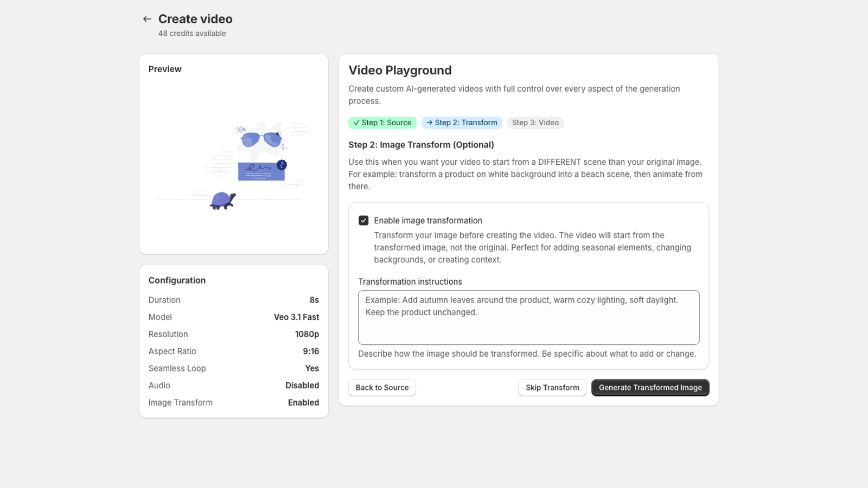Click the signature card in the preview illustration

(261, 171)
